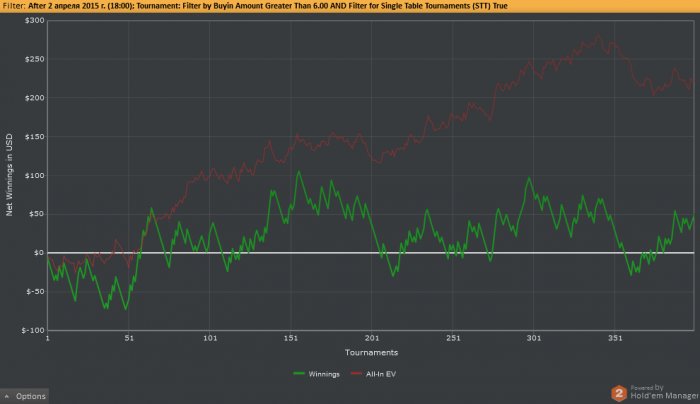The height and width of the screenshot is (404, 700).
Task: Click the $250 y-axis label
Action: (34, 59)
